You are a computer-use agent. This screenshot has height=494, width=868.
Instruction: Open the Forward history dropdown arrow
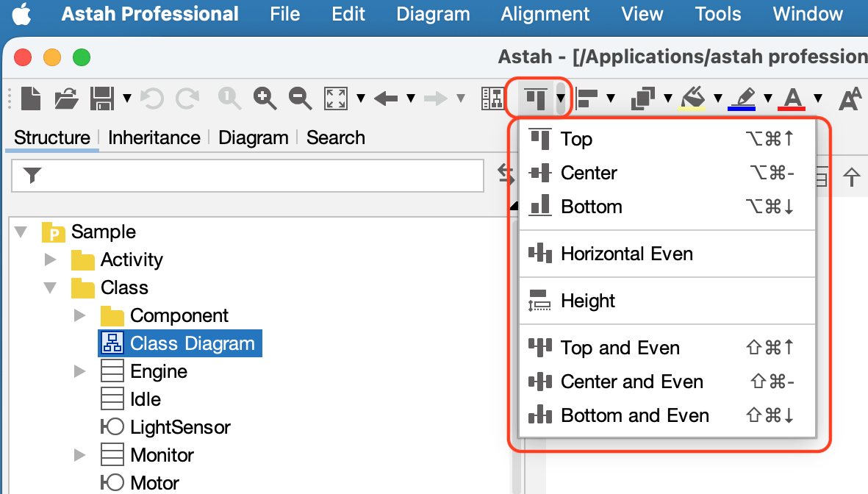point(461,99)
